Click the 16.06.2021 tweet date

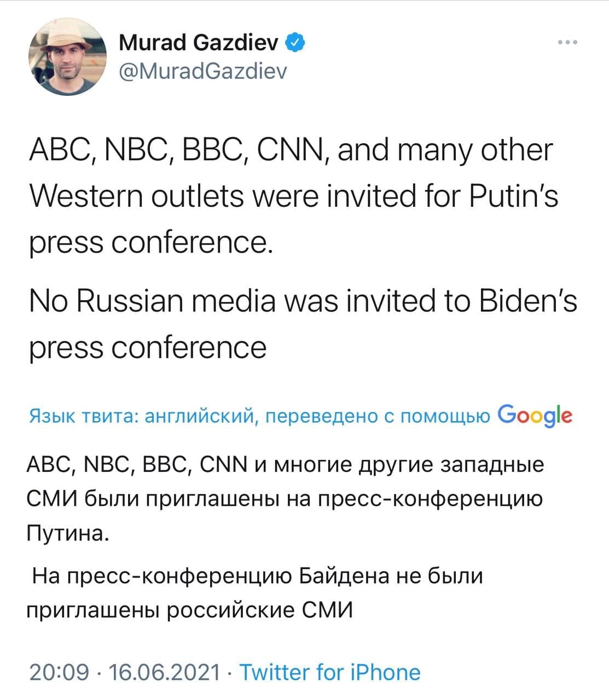(x=164, y=672)
